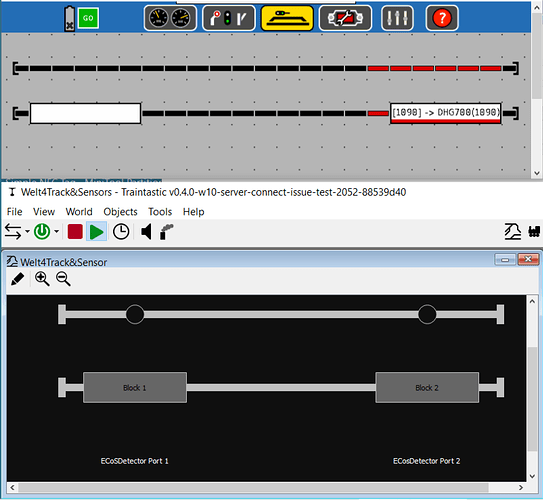Open the File menu
The image size is (543, 500).
pyautogui.click(x=15, y=212)
